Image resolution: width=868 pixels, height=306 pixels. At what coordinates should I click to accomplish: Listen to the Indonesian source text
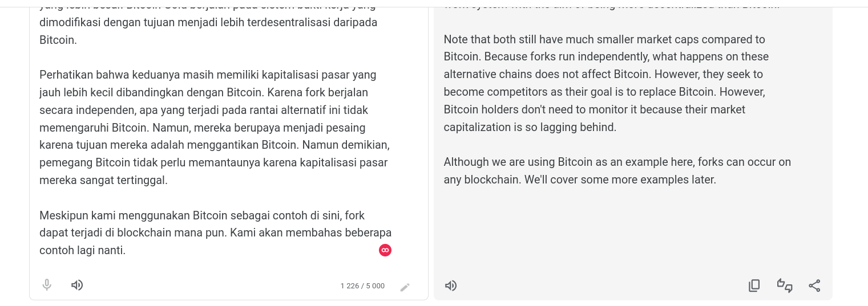pos(77,285)
